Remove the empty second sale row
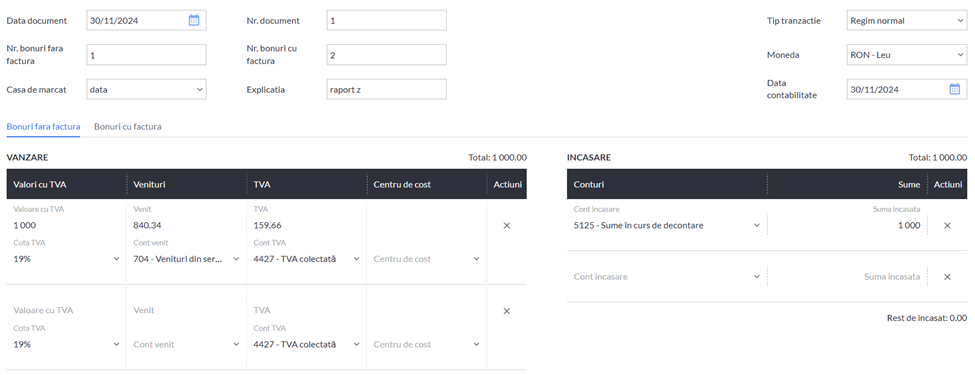975x375 pixels. (x=506, y=311)
